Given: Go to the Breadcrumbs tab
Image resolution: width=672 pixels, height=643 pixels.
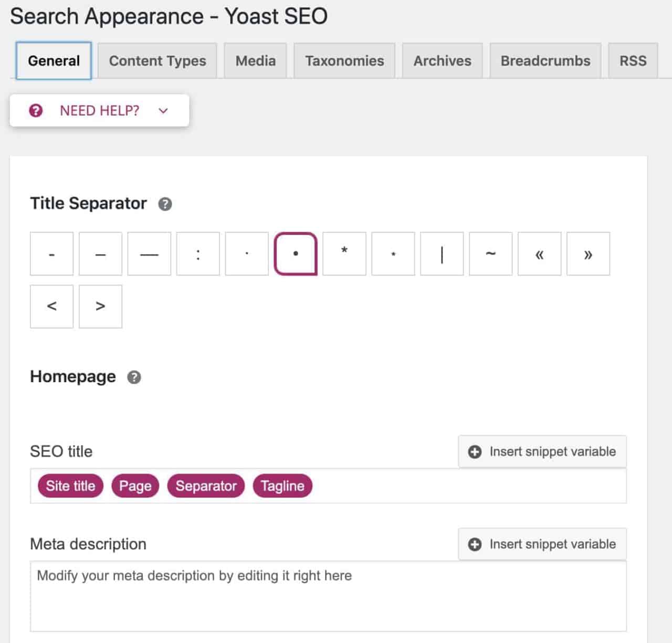Looking at the screenshot, I should click(545, 61).
